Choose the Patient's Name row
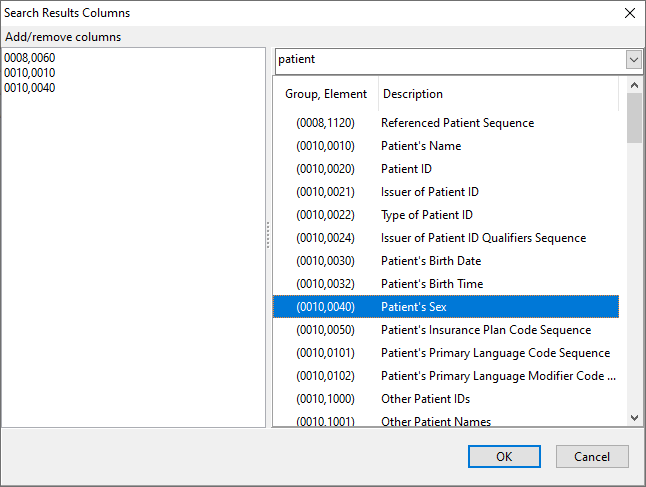646x487 pixels. [x=421, y=146]
